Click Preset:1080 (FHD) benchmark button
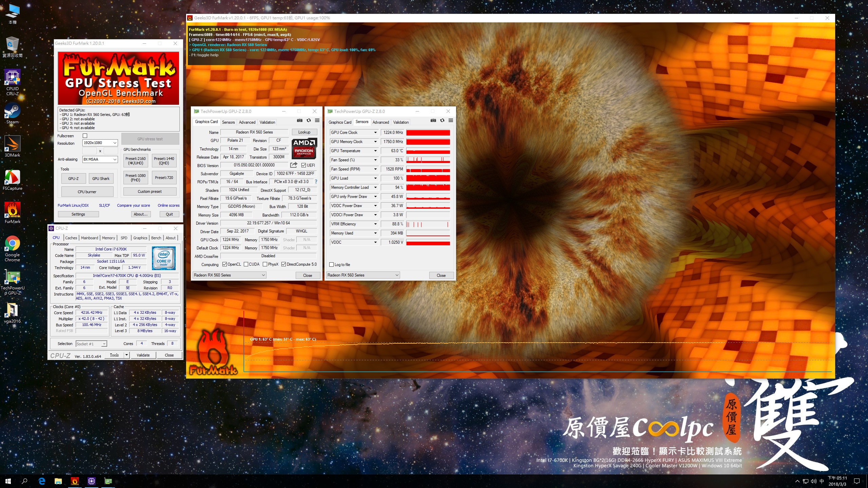868x488 pixels. [x=136, y=178]
